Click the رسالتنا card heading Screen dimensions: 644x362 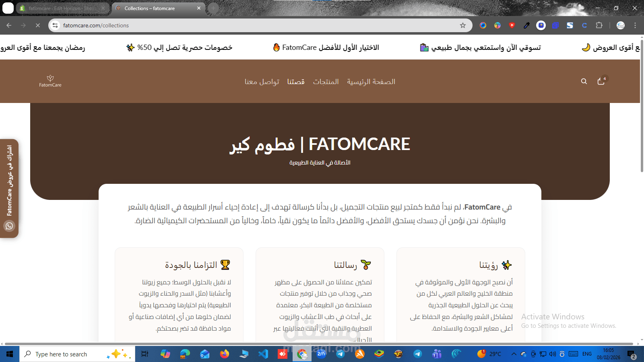[x=353, y=265]
